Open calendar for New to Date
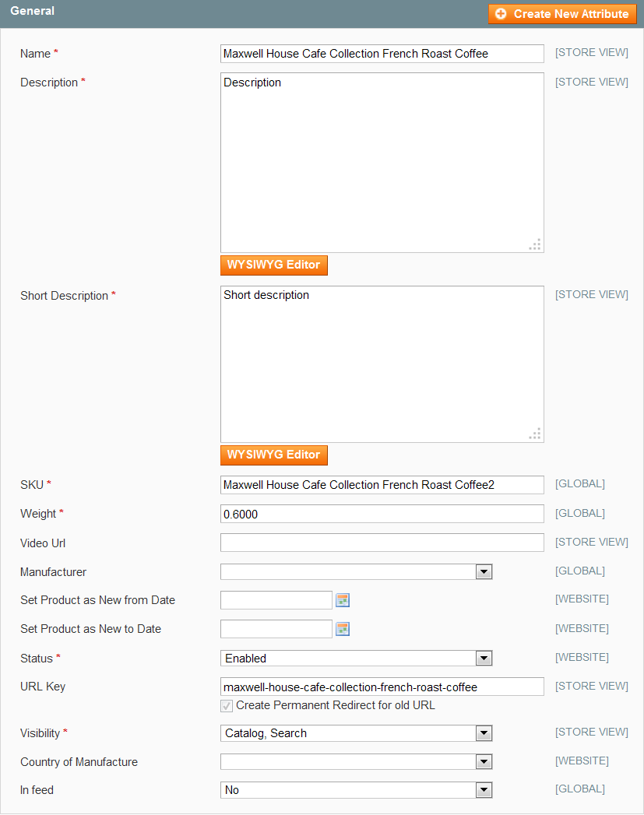Screen dimensions: 644x815 coord(343,629)
